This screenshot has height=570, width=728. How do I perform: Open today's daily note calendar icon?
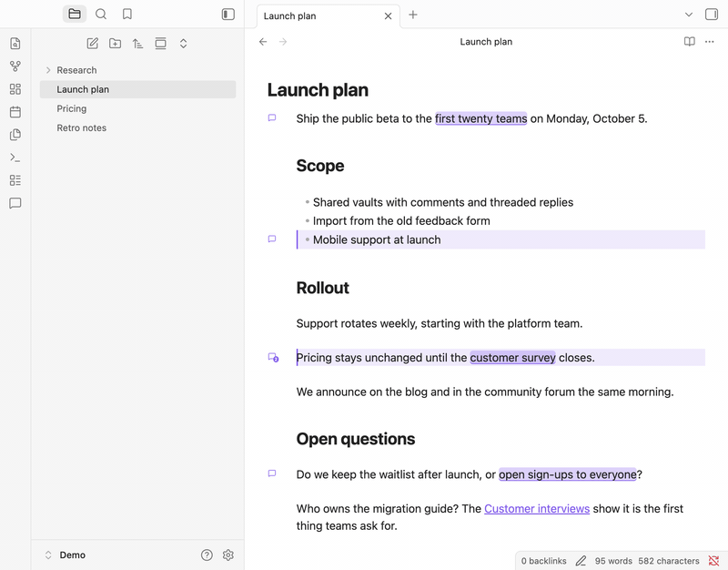15,112
